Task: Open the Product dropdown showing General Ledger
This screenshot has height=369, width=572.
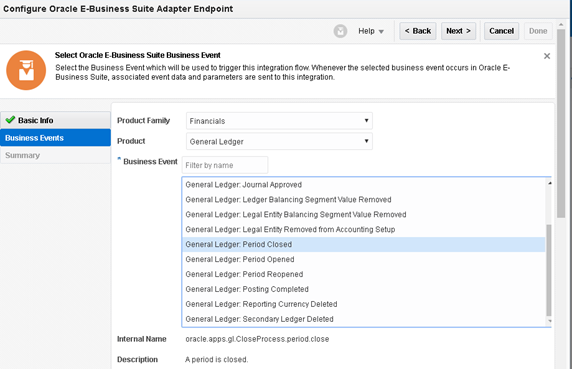Action: tap(279, 141)
